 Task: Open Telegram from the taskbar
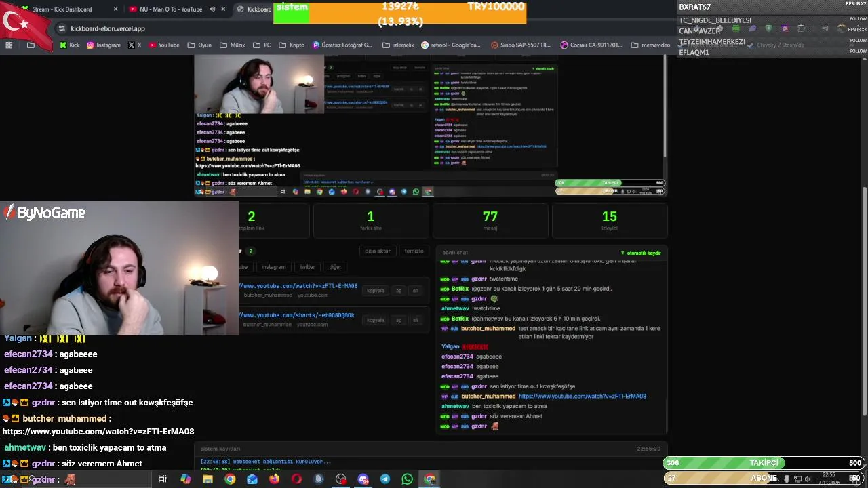pyautogui.click(x=385, y=479)
